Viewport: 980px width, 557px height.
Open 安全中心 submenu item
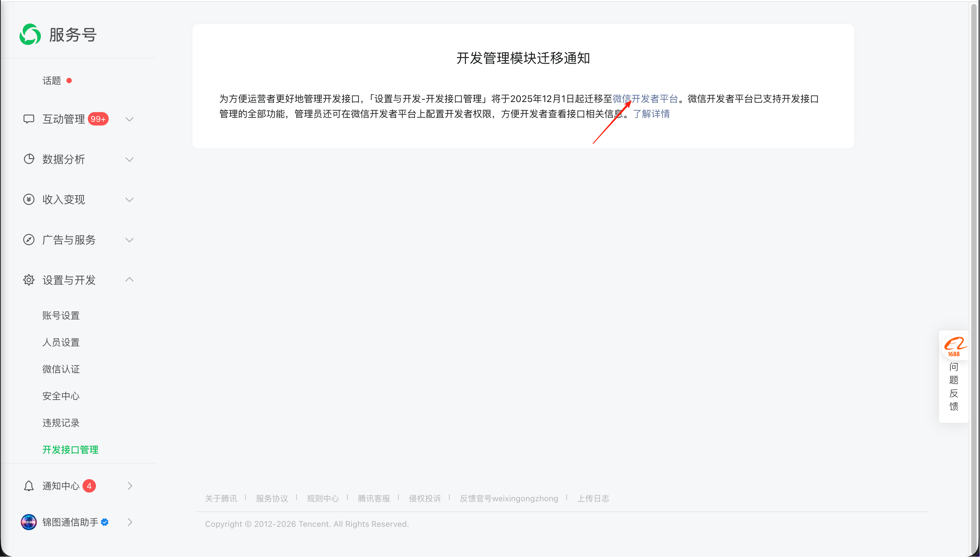point(61,396)
